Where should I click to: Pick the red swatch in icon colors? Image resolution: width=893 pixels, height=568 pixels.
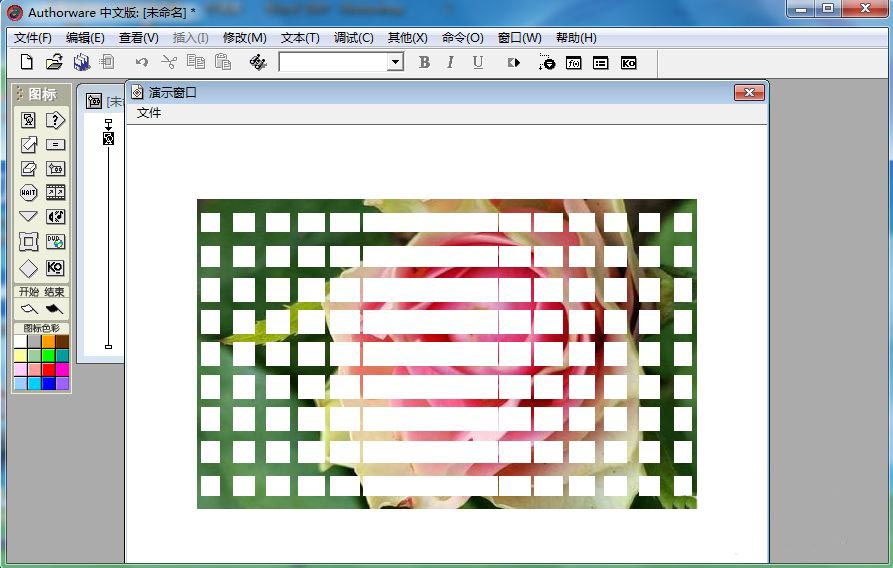pyautogui.click(x=48, y=369)
